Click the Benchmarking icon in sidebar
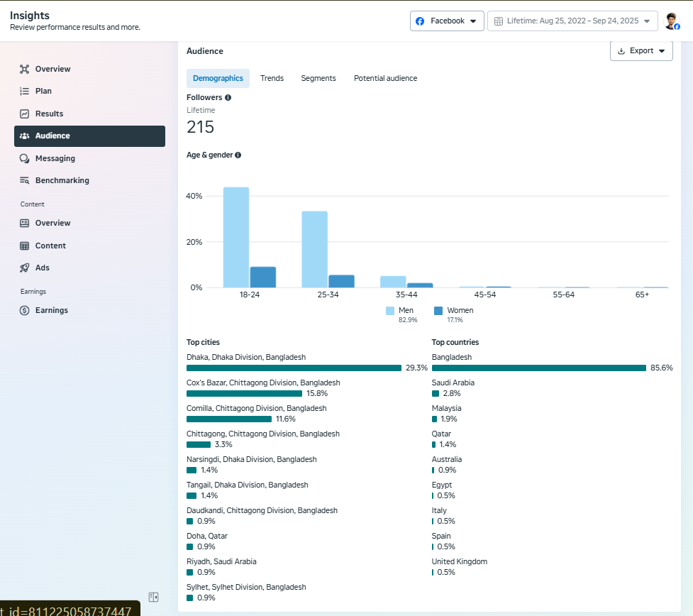Viewport: 693px width, 616px height. pyautogui.click(x=25, y=180)
